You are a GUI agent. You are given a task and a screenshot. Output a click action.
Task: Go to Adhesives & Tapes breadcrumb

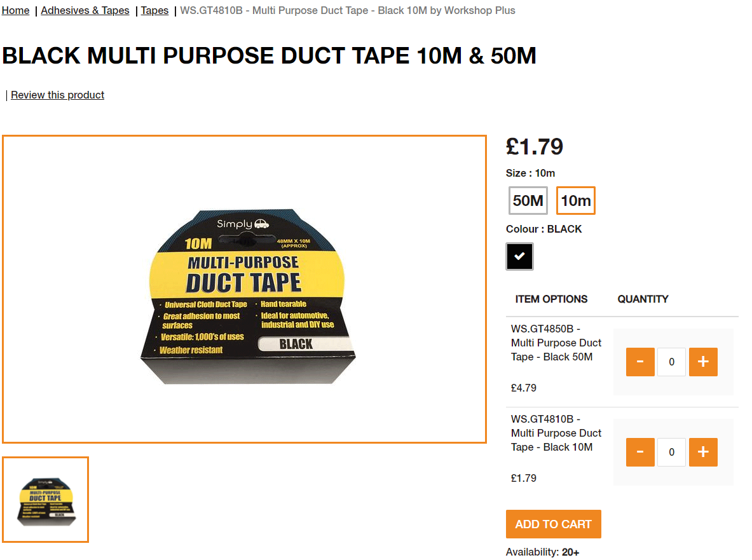point(85,11)
